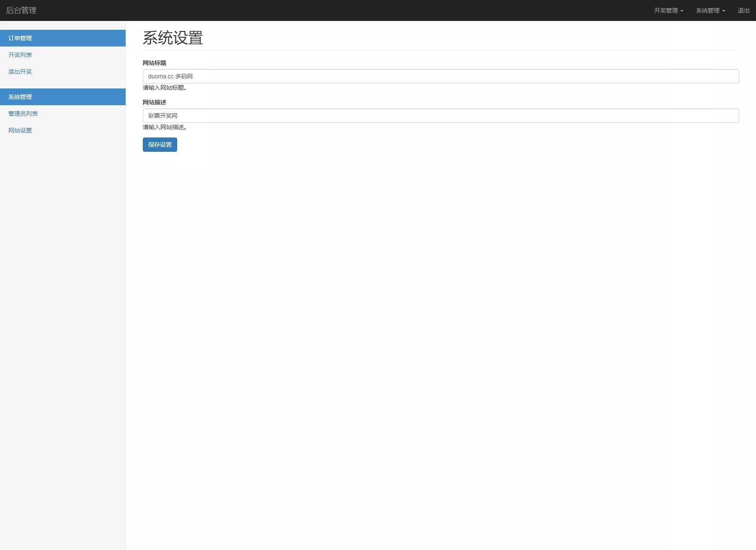Click the 请输入网站描述 helper text
This screenshot has width=756, height=550.
point(165,127)
